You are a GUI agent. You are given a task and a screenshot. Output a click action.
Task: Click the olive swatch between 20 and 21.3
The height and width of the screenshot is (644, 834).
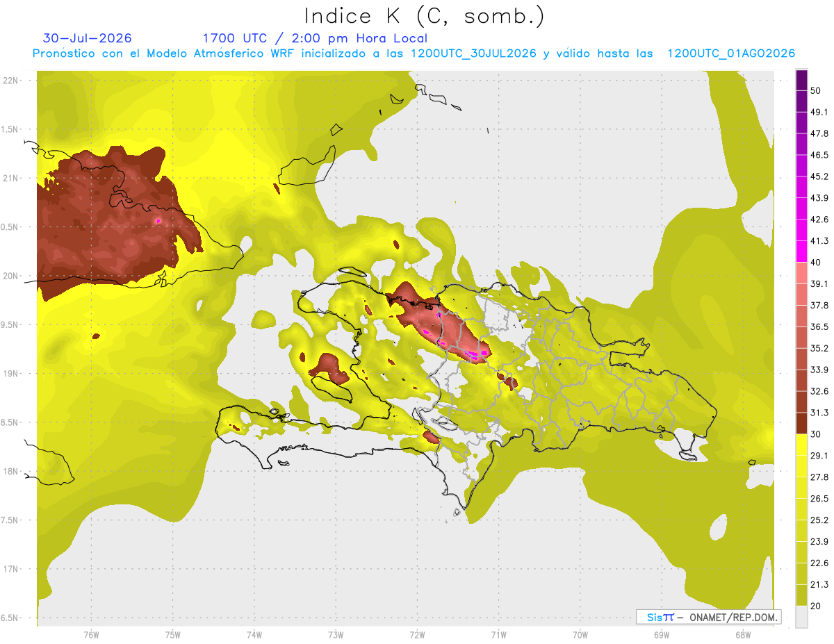[x=802, y=595]
